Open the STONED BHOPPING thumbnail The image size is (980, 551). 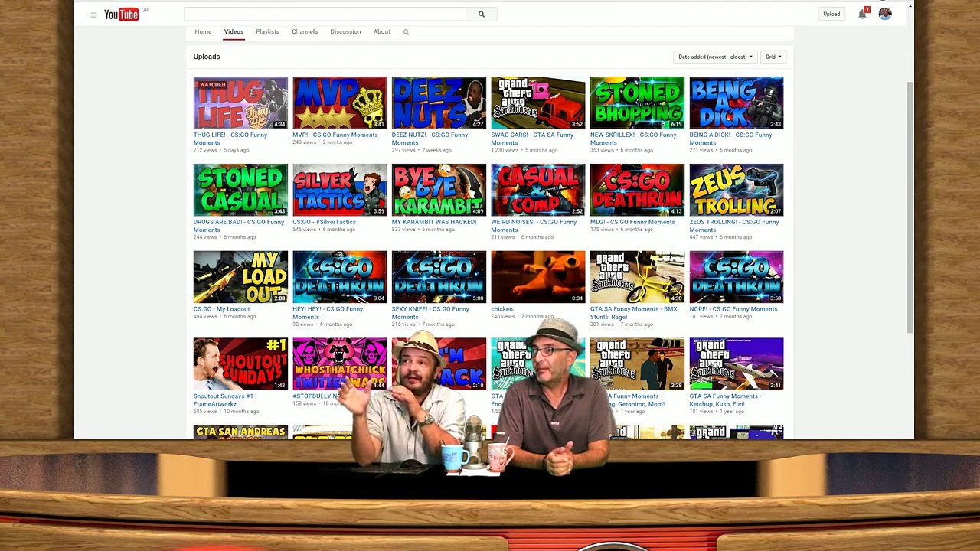pos(637,103)
